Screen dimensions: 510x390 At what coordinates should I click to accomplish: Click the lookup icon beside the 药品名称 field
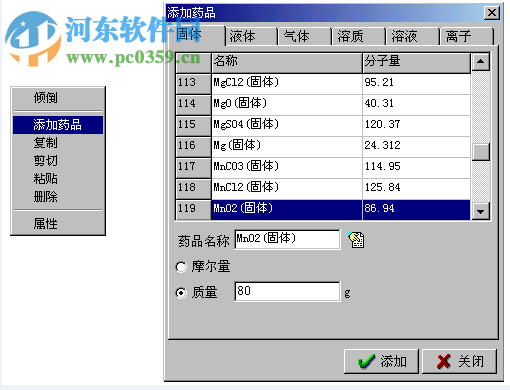tap(356, 240)
